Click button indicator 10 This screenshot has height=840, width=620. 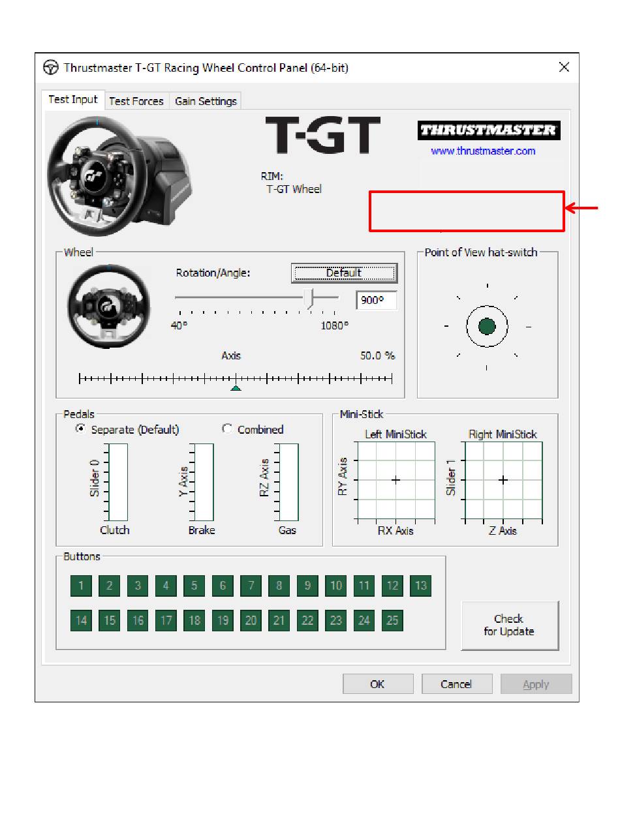[x=335, y=586]
